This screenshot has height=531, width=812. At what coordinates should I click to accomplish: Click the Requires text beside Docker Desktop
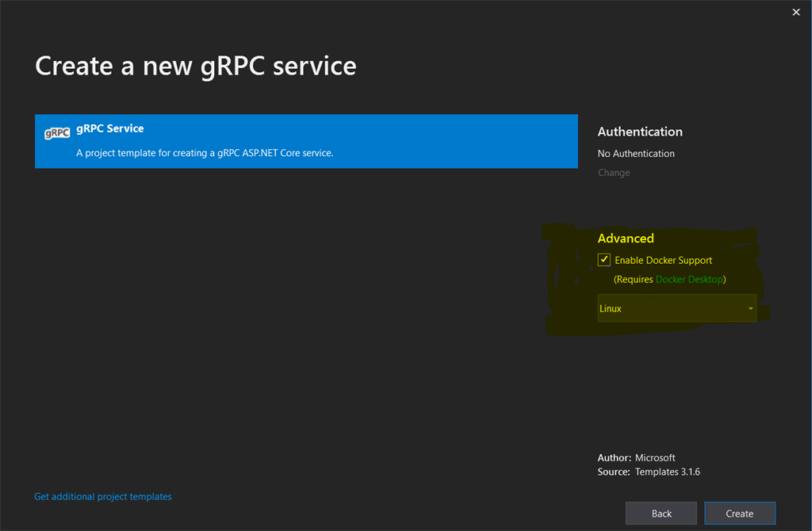click(633, 280)
